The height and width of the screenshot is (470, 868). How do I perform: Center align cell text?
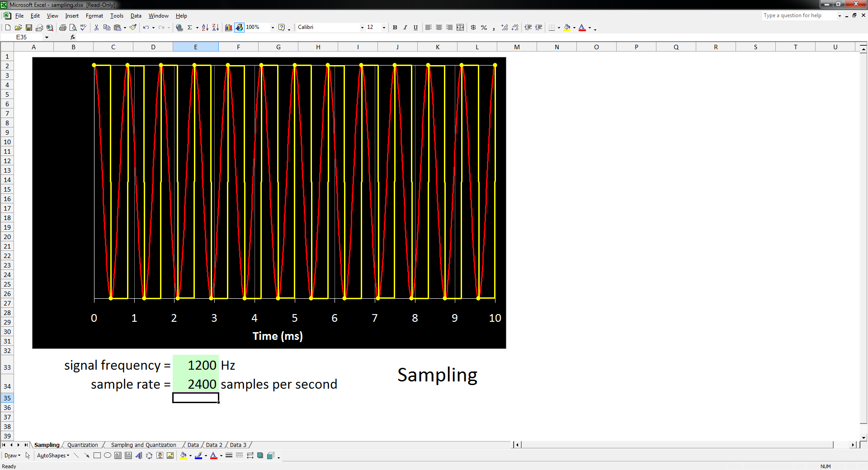point(439,28)
